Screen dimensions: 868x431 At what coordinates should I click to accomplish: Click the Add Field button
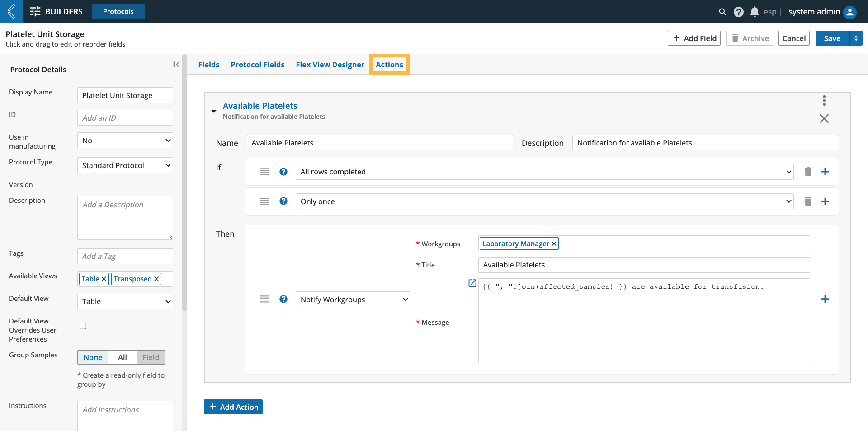click(694, 38)
